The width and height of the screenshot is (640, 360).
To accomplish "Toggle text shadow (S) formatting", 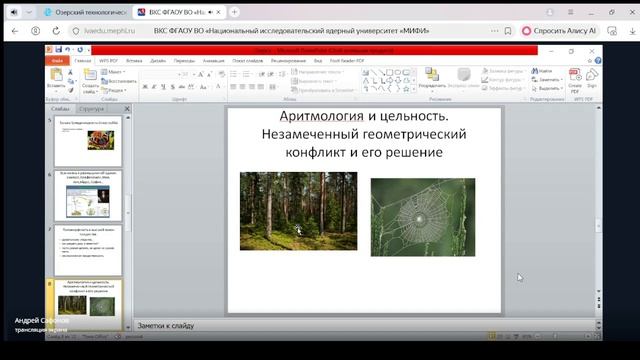I will (x=173, y=87).
